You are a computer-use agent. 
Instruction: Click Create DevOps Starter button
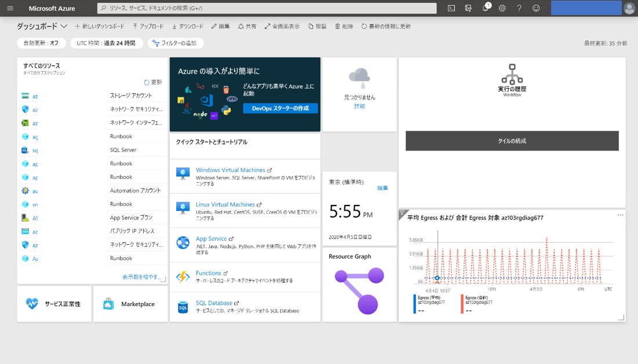point(280,108)
